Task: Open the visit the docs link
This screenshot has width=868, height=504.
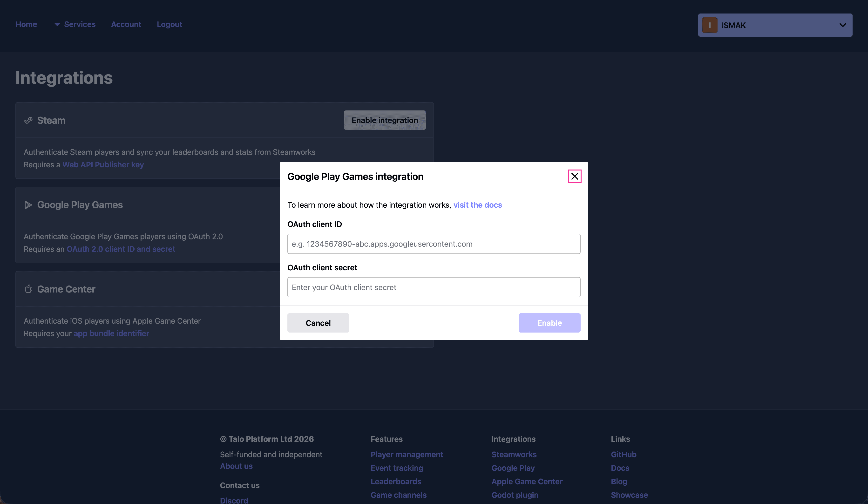Action: pyautogui.click(x=477, y=205)
